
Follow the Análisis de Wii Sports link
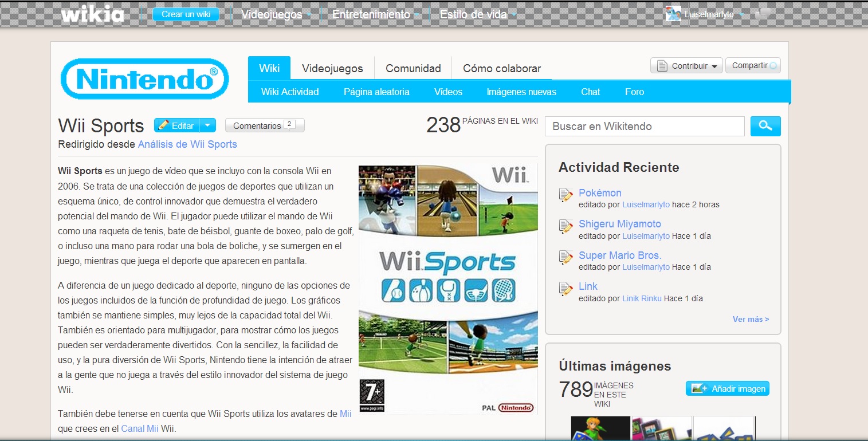(187, 144)
